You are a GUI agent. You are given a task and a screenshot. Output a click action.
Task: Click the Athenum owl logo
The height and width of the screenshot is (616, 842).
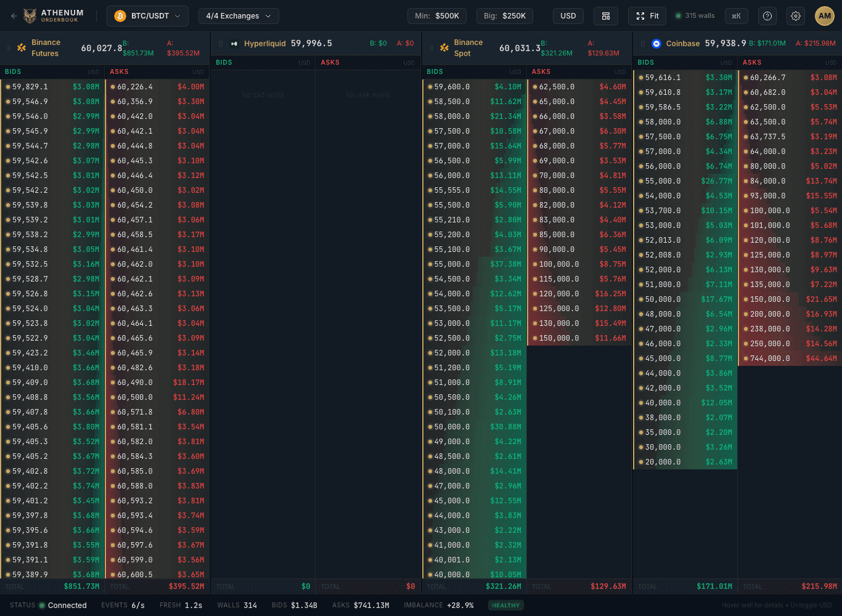coord(30,16)
